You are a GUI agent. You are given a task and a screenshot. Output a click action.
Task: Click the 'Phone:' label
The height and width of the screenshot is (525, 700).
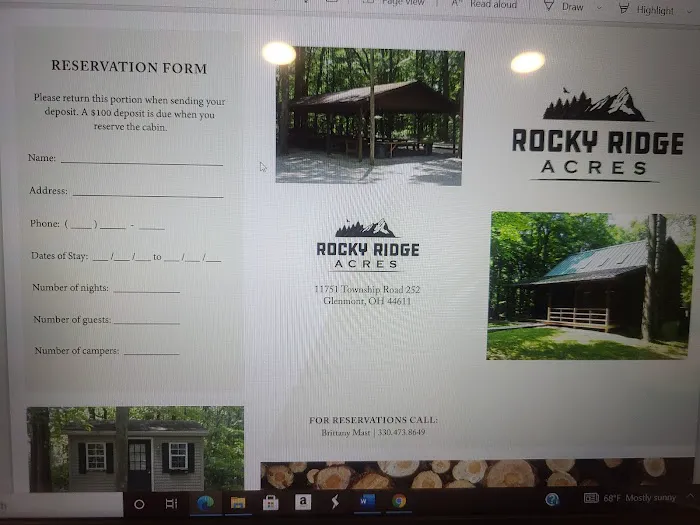[45, 223]
